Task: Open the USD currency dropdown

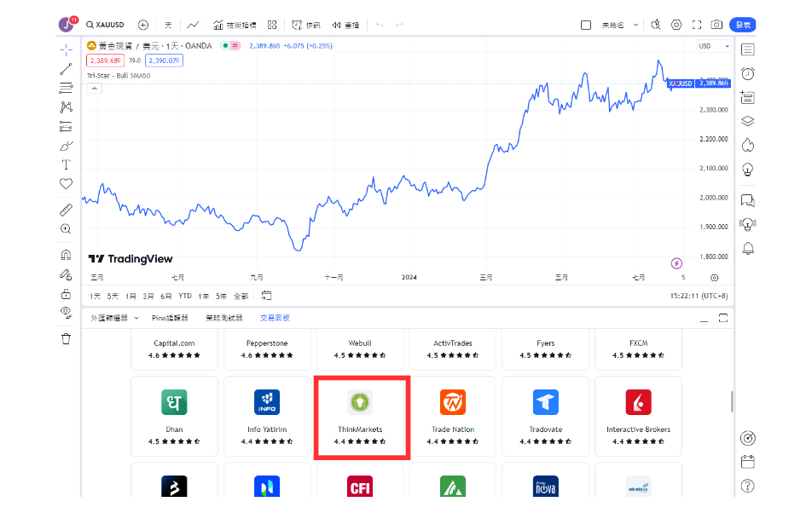Action: [x=714, y=46]
